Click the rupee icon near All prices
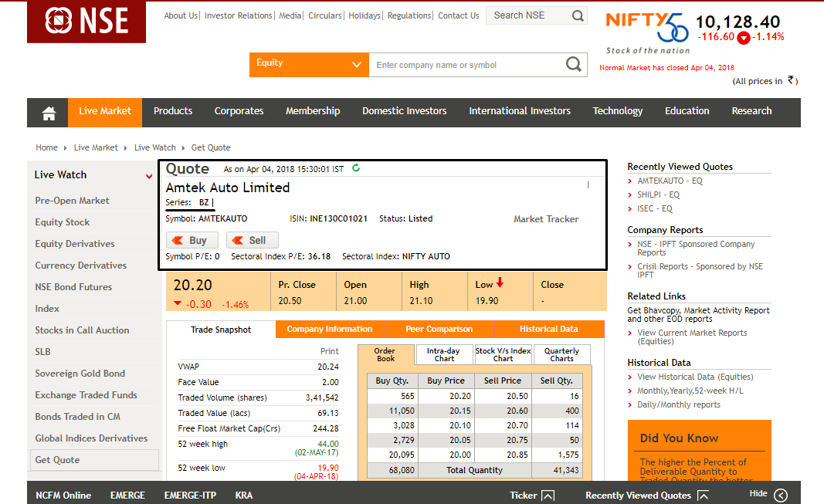The width and height of the screenshot is (824, 504). [789, 80]
